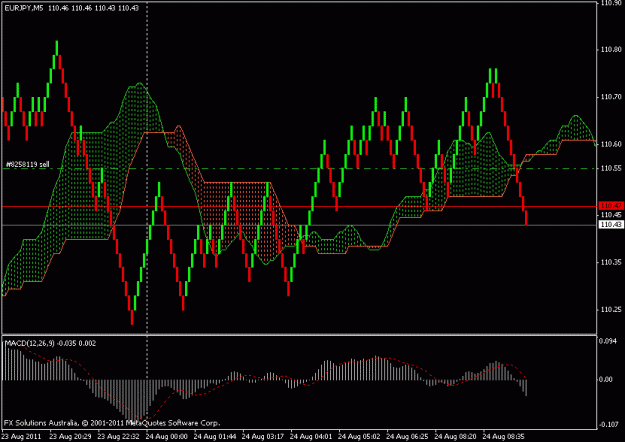Viewport: 625px width, 442px height.
Task: Click the 0.00 MACD scale value
Action: pyautogui.click(x=606, y=379)
